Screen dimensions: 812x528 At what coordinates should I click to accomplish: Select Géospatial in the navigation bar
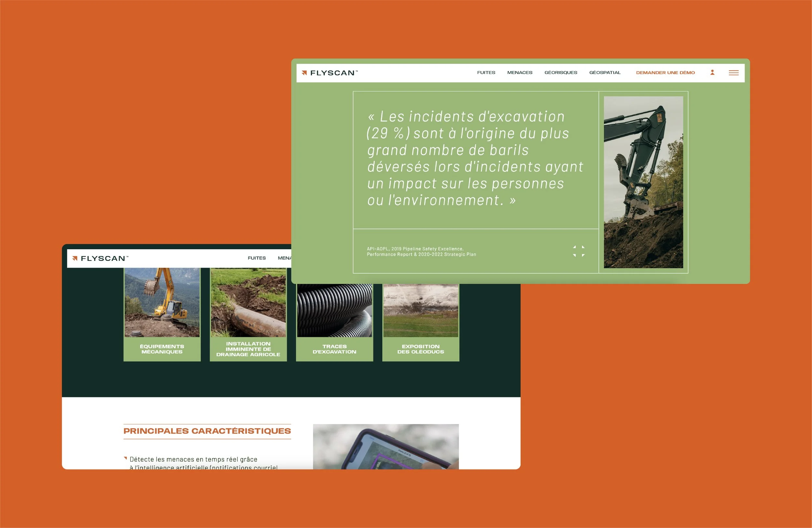click(604, 73)
